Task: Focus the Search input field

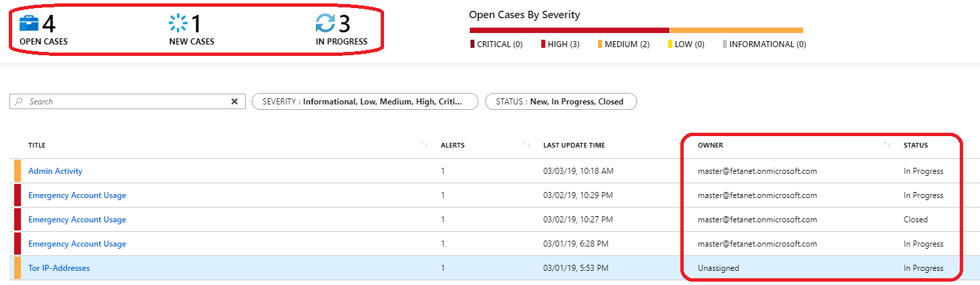Action: (128, 102)
